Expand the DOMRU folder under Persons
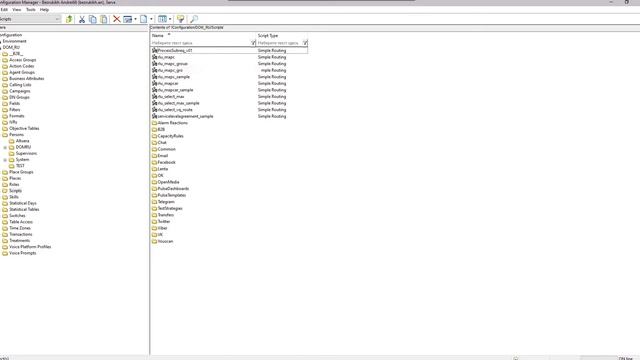 coord(5,147)
